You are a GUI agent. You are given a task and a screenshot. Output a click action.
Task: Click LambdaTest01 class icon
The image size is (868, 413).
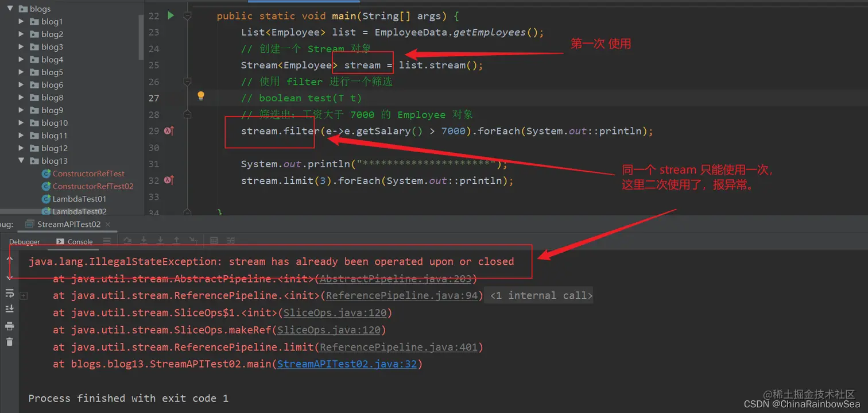tap(46, 199)
